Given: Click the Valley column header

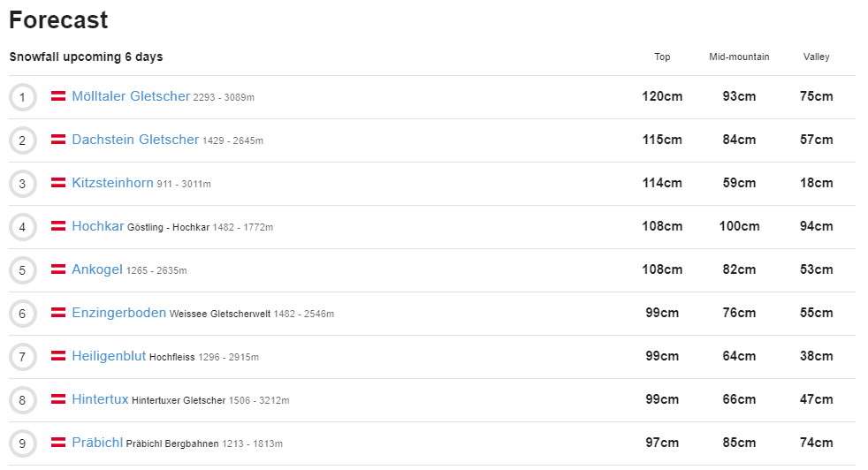Looking at the screenshot, I should point(816,57).
